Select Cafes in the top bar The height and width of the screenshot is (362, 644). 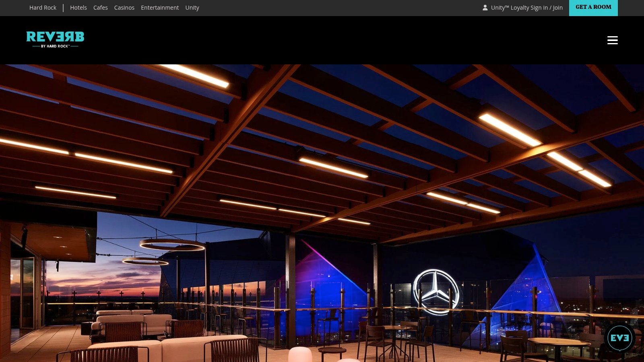101,8
